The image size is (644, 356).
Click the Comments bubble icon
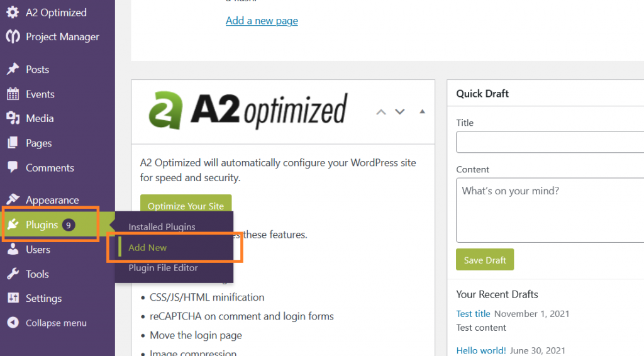(13, 167)
